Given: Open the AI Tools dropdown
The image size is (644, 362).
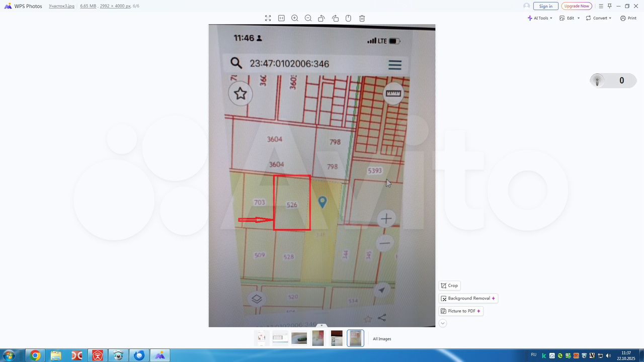Looking at the screenshot, I should (540, 18).
